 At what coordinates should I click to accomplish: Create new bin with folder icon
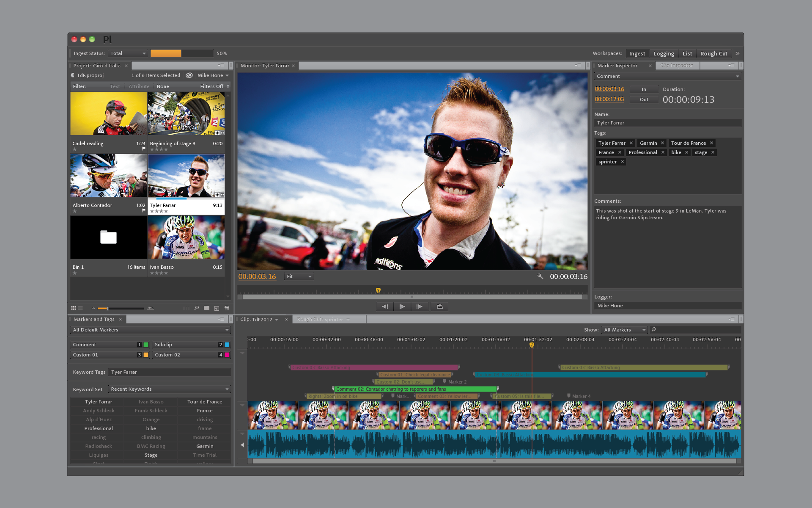[x=206, y=308]
